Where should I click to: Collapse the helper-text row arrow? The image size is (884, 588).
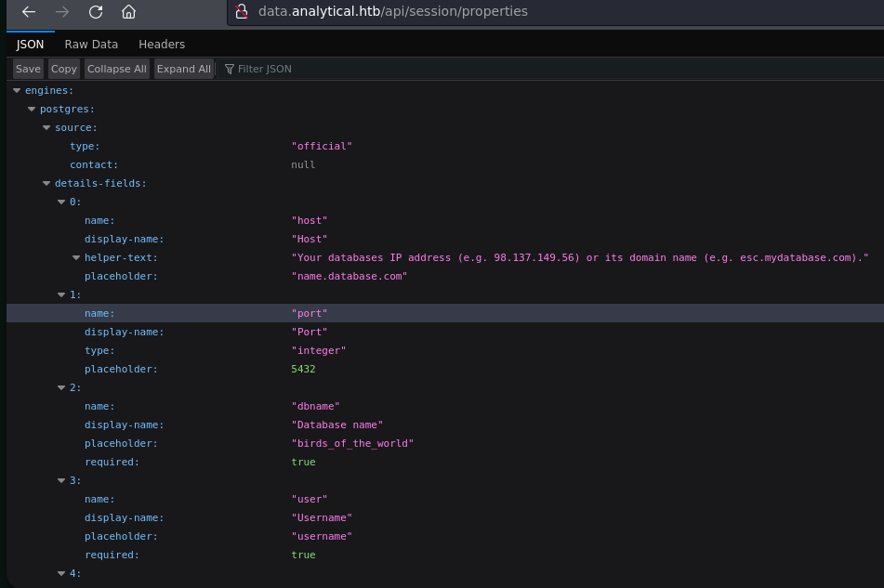coord(76,258)
